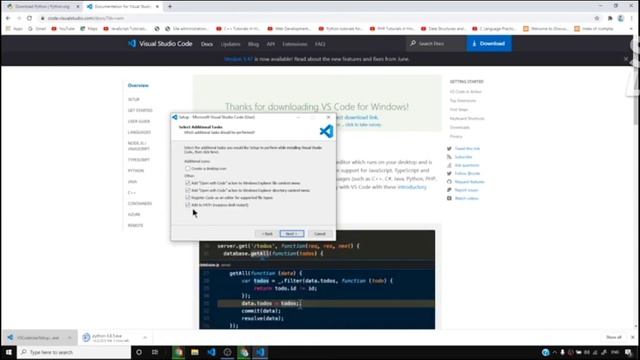Select Azure in the docs sidebar

pyautogui.click(x=133, y=215)
